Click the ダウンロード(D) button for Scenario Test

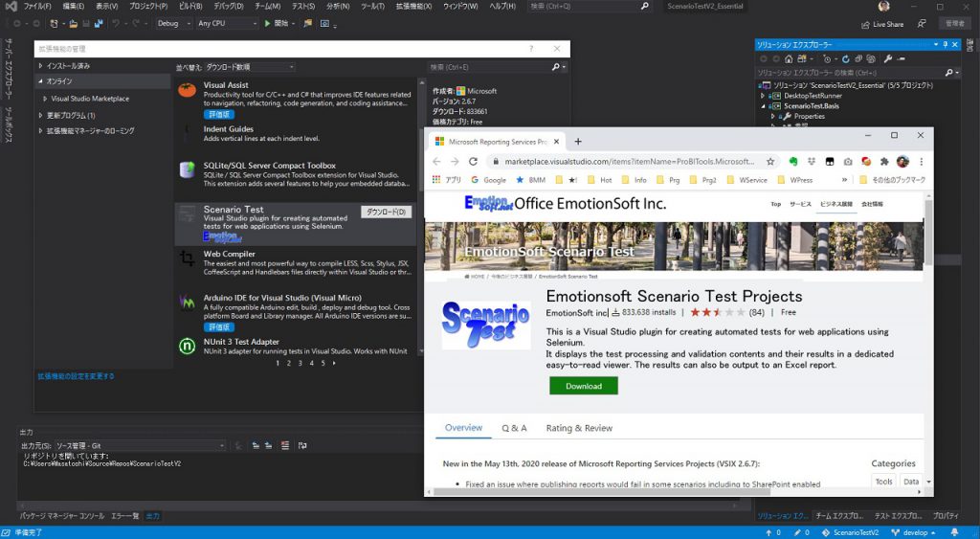coord(387,212)
